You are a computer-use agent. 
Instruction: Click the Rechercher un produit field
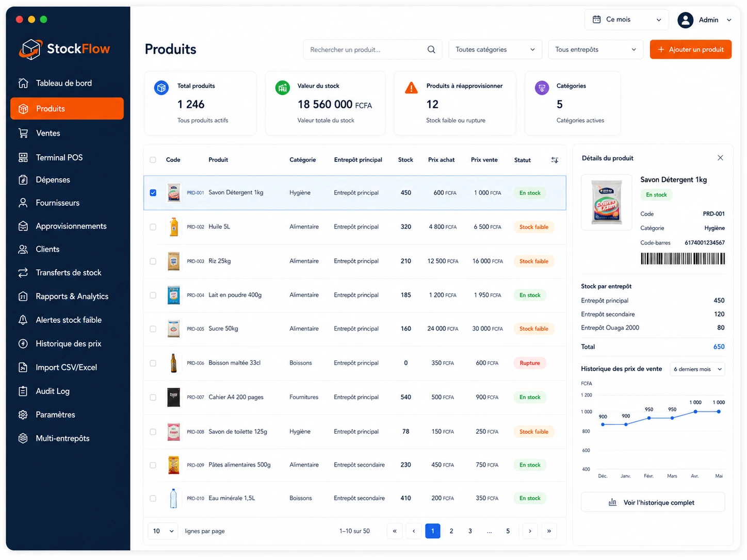pos(372,50)
